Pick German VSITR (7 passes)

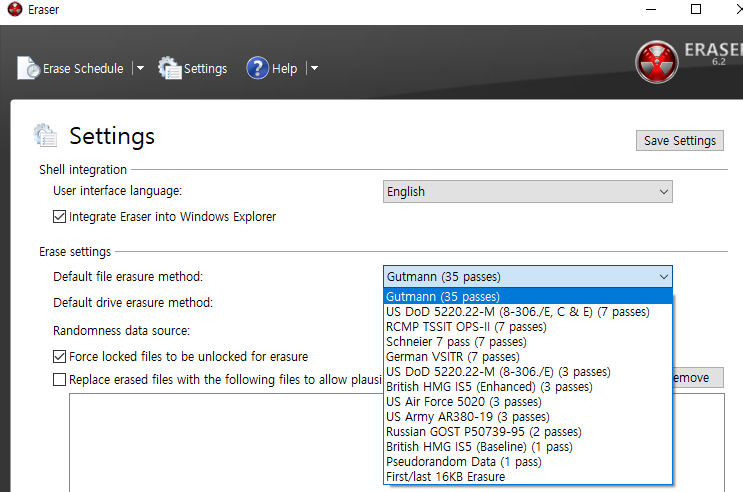coord(527,357)
